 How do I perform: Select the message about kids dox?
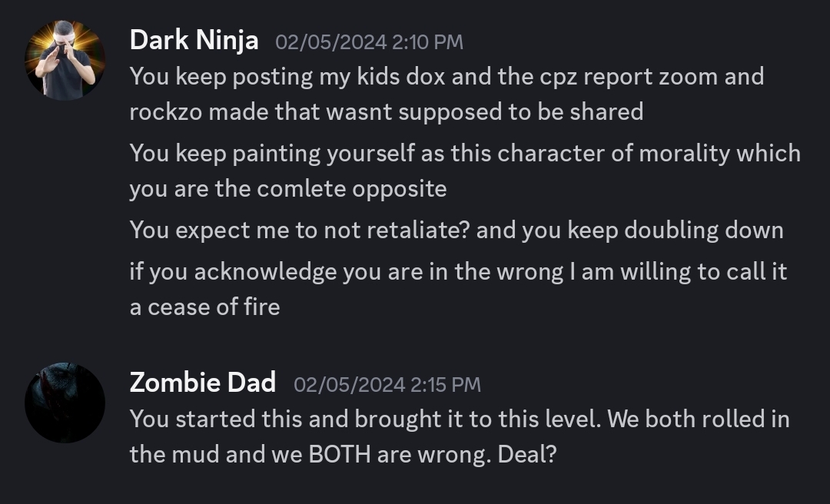(446, 94)
